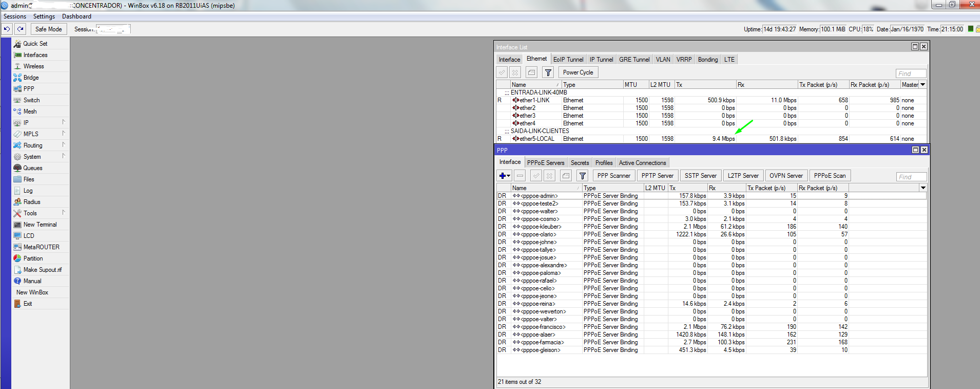This screenshot has height=389, width=980.
Task: Switch to Secrets tab
Action: (x=580, y=163)
